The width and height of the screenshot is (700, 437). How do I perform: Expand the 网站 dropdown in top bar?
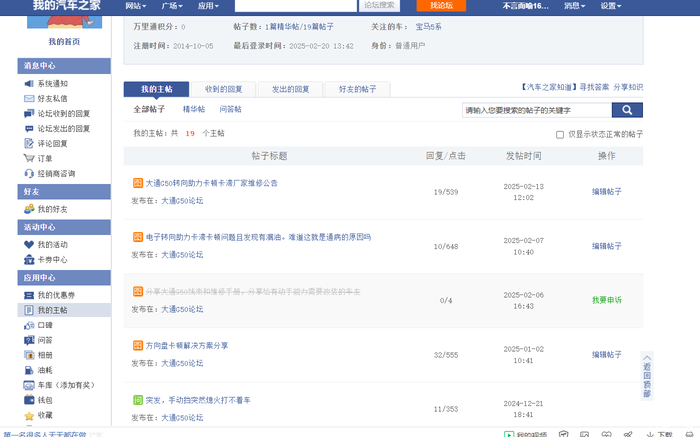137,6
